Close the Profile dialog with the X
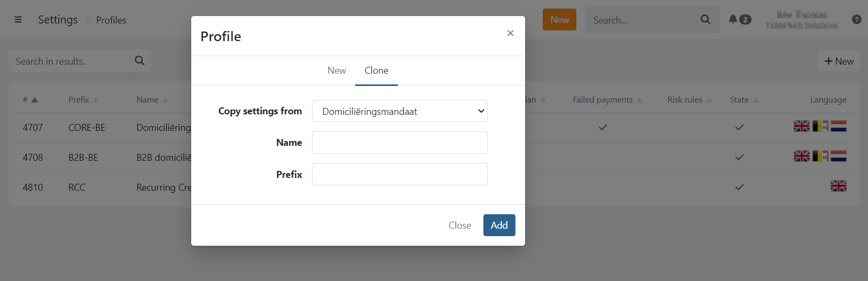 pyautogui.click(x=510, y=33)
